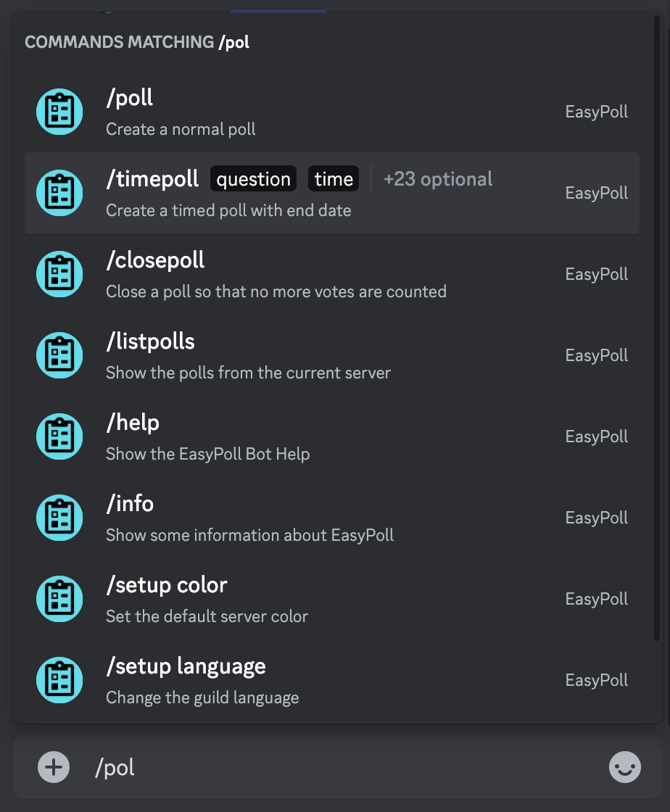Screen dimensions: 670x812
Task: Expand the +23 optional parameters
Action: coord(437,179)
